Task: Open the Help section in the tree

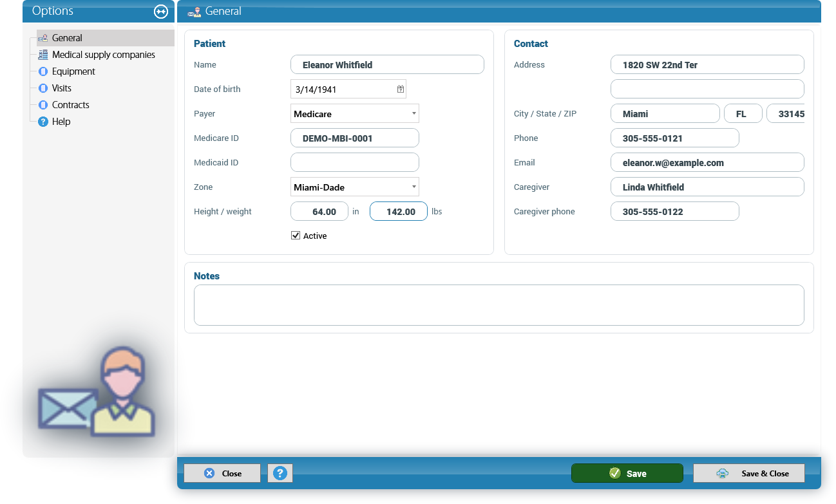Action: point(61,122)
